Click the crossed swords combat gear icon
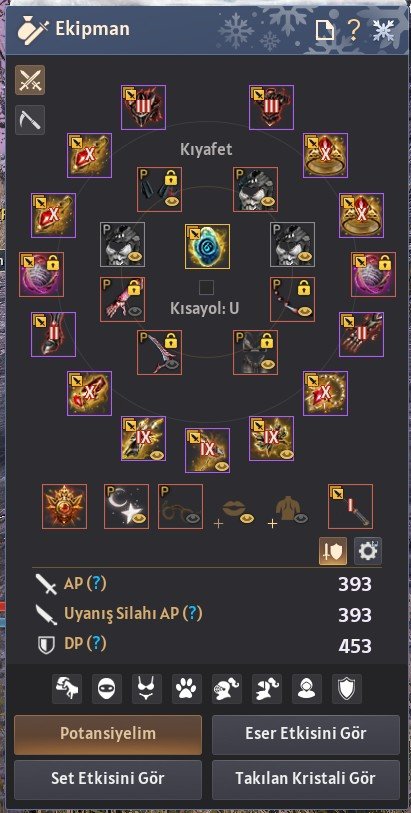Screen dimensions: 411x813 [30, 80]
